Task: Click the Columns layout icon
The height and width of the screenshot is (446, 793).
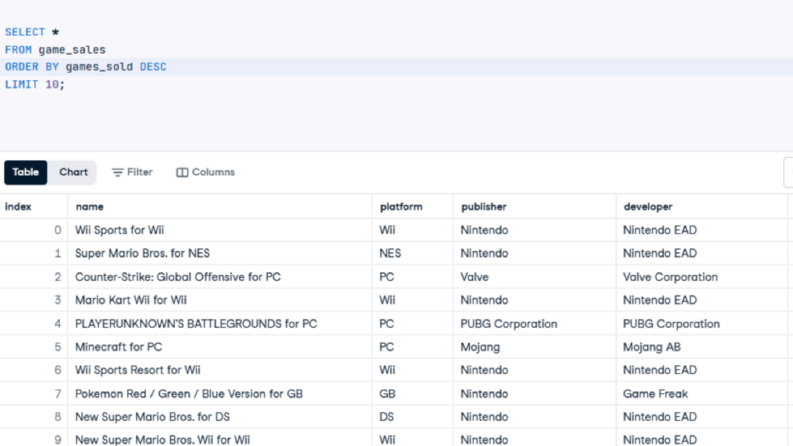Action: tap(182, 172)
